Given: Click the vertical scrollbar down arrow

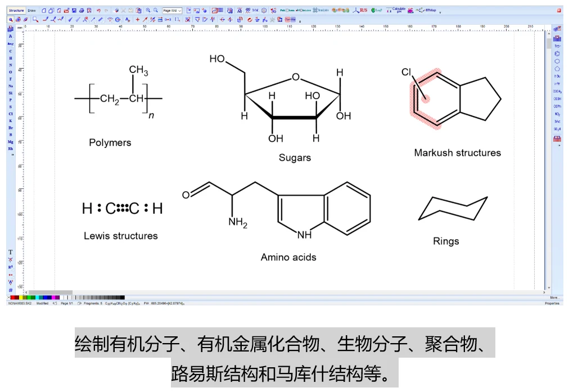Looking at the screenshot, I should pyautogui.click(x=549, y=287).
